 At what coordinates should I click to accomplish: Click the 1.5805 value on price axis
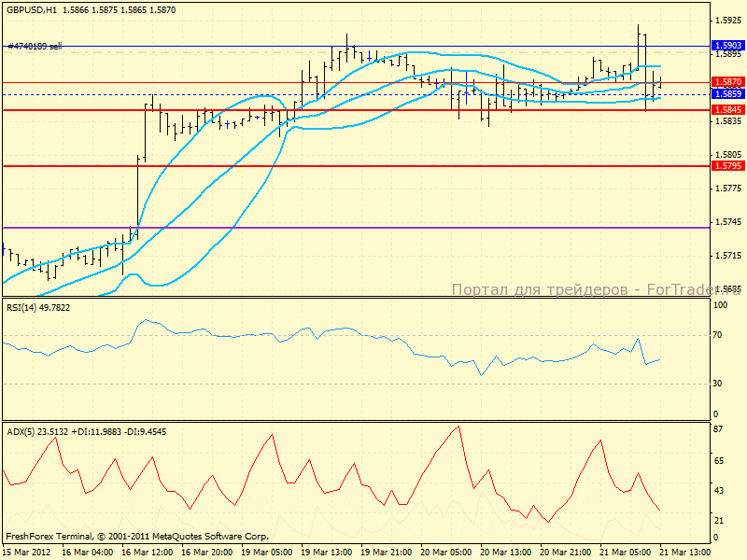[728, 155]
